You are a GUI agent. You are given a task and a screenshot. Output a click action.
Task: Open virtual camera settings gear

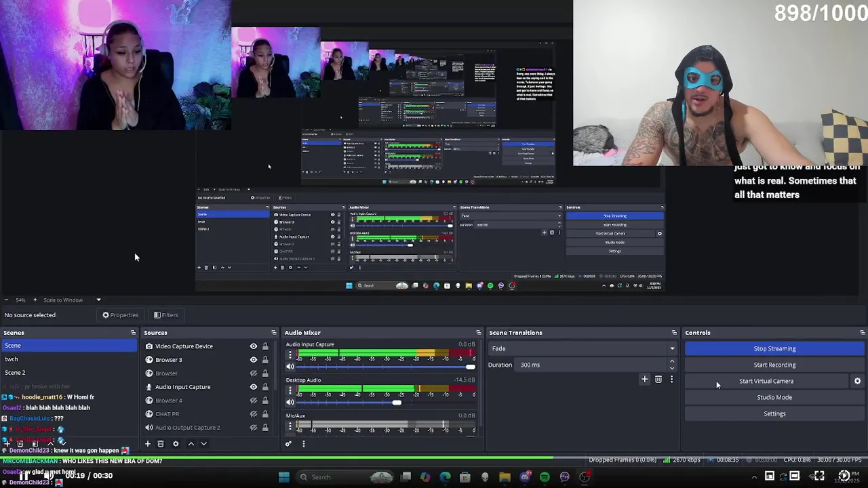click(857, 381)
